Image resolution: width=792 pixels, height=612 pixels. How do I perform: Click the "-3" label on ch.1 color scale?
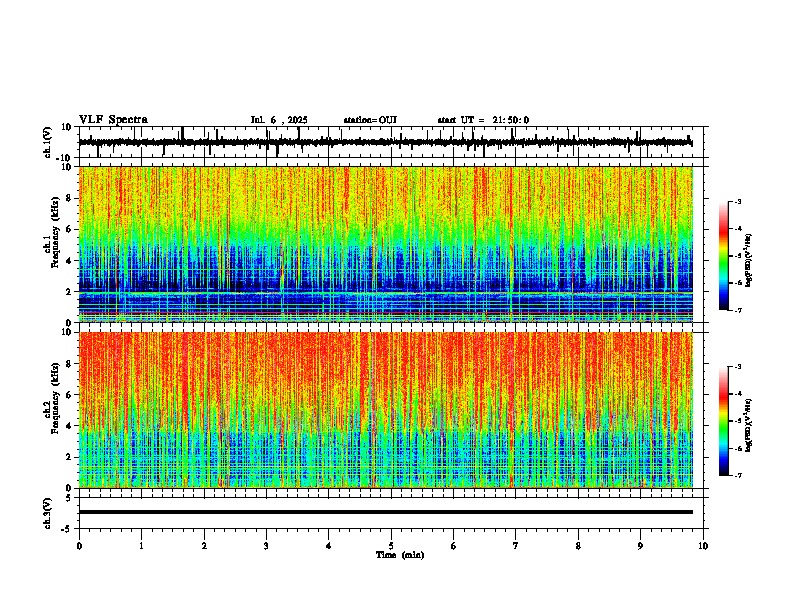(737, 201)
